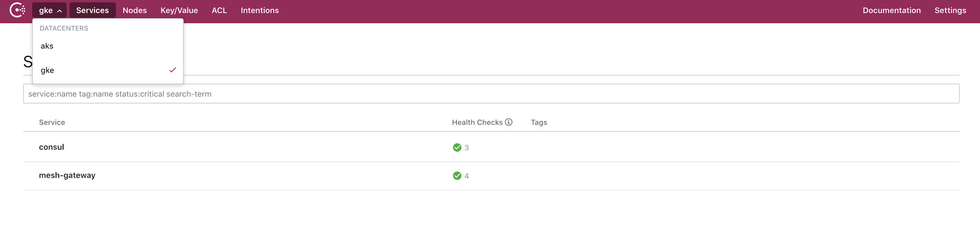The height and width of the screenshot is (235, 980).
Task: Click the service search input field
Action: 490,94
